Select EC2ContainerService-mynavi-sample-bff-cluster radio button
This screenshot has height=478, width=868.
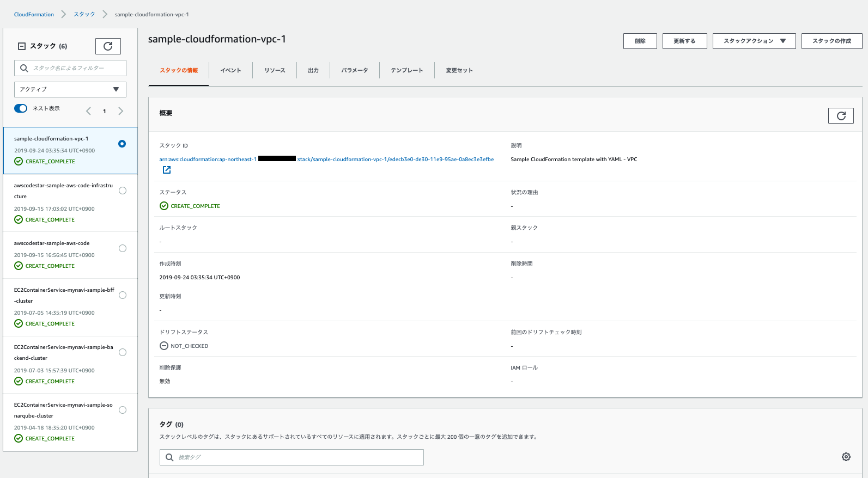tap(123, 295)
